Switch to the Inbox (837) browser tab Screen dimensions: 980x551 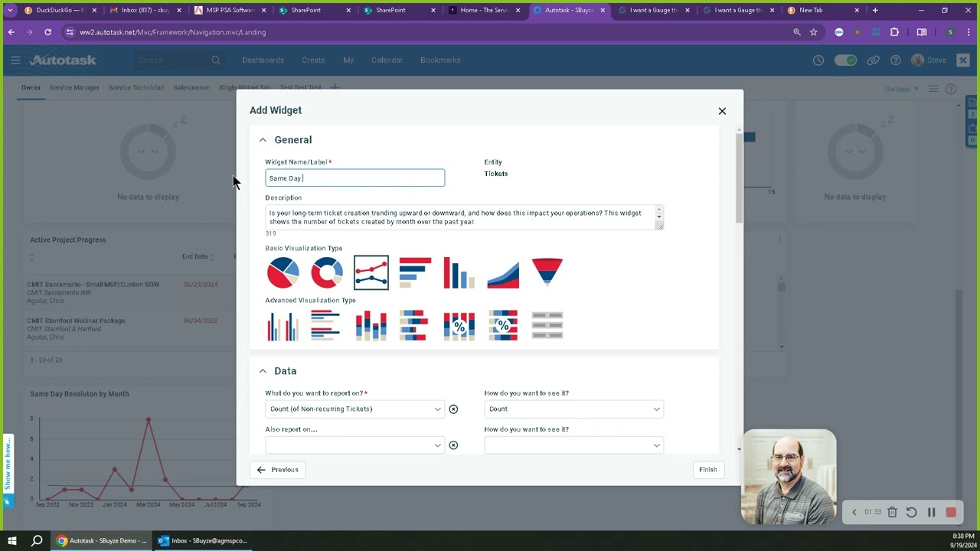click(x=145, y=10)
